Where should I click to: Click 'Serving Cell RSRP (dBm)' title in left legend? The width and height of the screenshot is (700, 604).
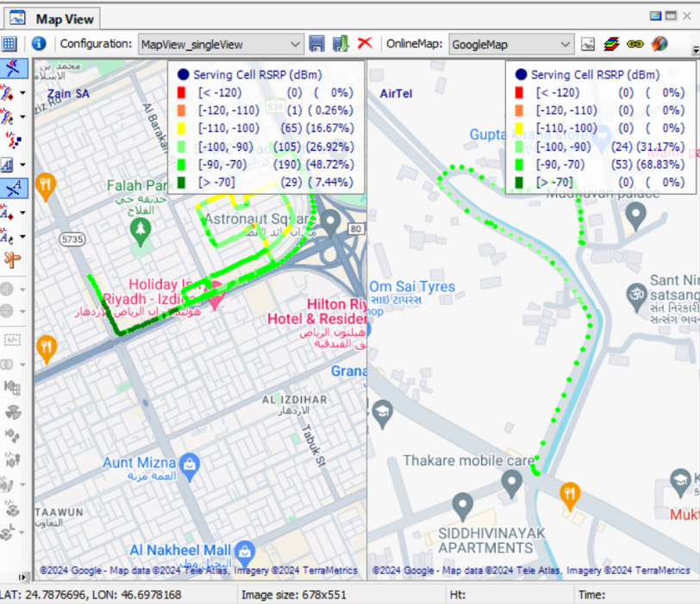click(258, 74)
